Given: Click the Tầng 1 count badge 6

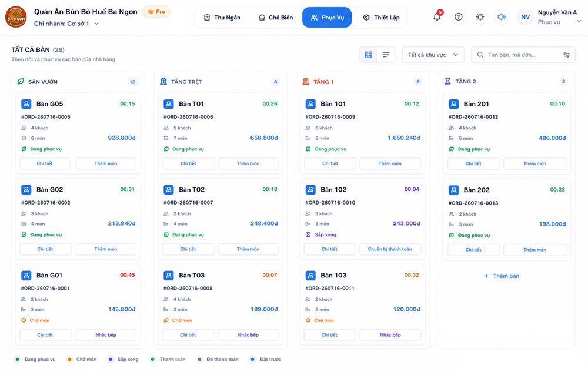Looking at the screenshot, I should (417, 82).
